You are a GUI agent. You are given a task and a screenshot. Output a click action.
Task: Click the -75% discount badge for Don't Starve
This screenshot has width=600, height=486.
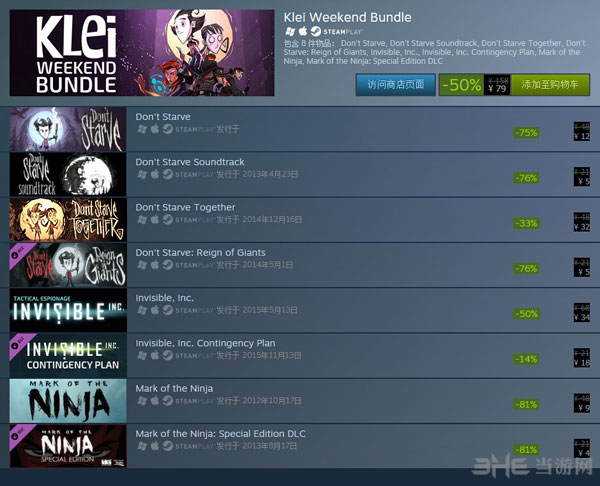click(527, 133)
